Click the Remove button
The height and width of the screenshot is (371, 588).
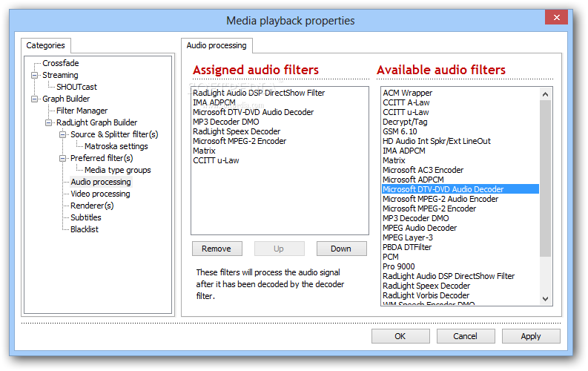pos(217,249)
